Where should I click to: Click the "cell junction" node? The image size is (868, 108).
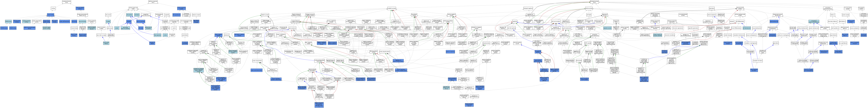coord(108,15)
